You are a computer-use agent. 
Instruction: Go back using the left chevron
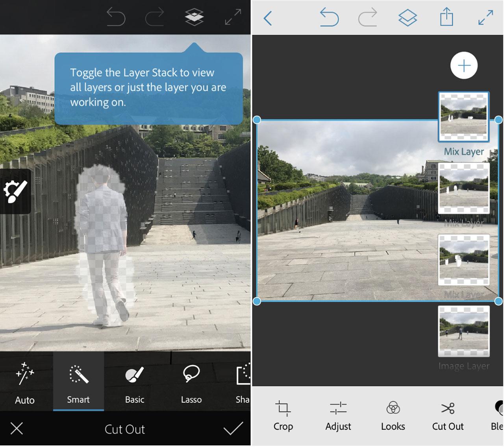click(268, 18)
